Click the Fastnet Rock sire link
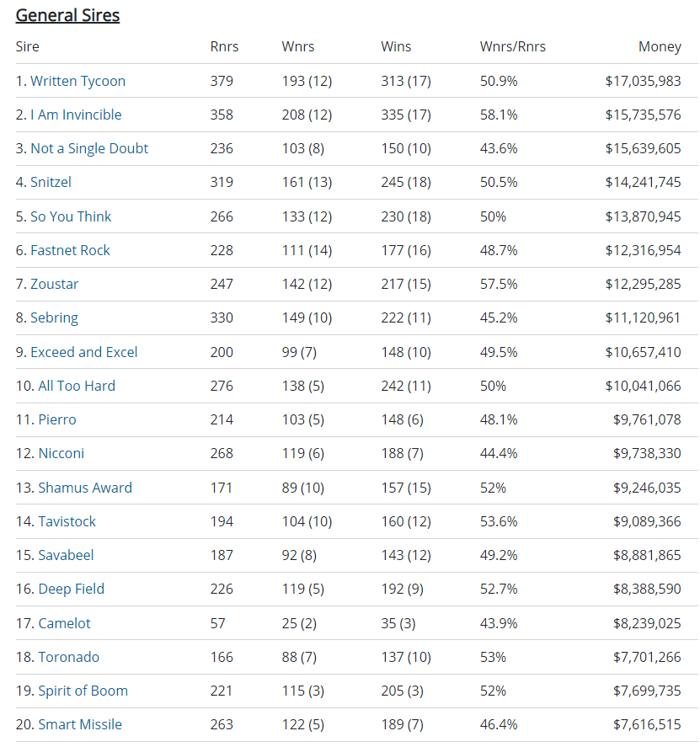Viewport: 700px width, 747px height. tap(70, 250)
